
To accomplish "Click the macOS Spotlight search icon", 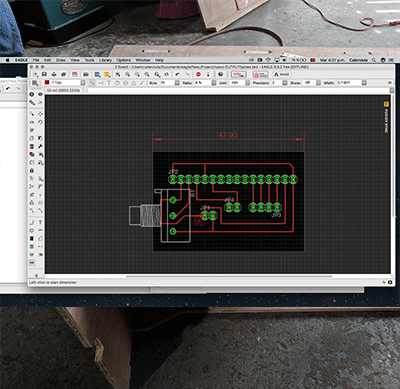I will [x=374, y=60].
